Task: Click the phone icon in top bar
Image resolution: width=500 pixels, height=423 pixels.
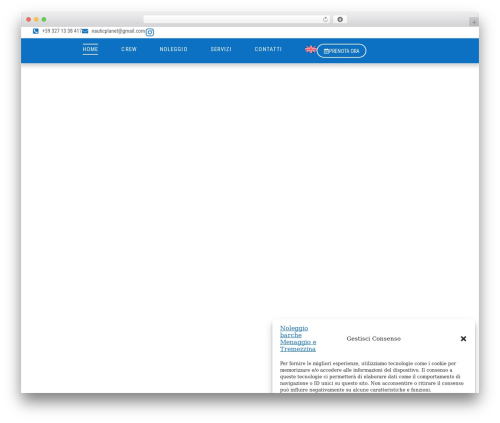Action: (36, 31)
